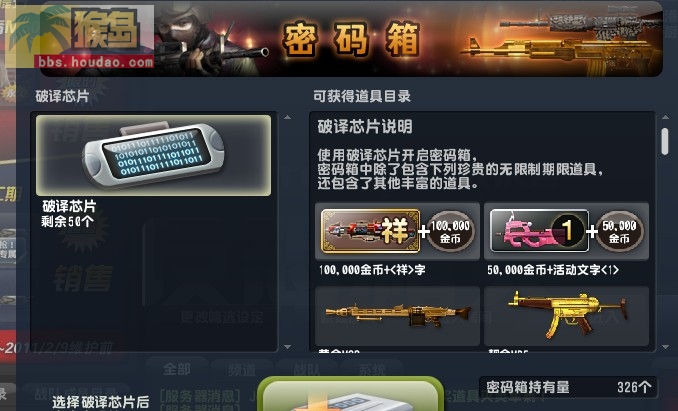678x411 pixels.
Task: Switch to the 全部 chat tab
Action: click(x=176, y=369)
